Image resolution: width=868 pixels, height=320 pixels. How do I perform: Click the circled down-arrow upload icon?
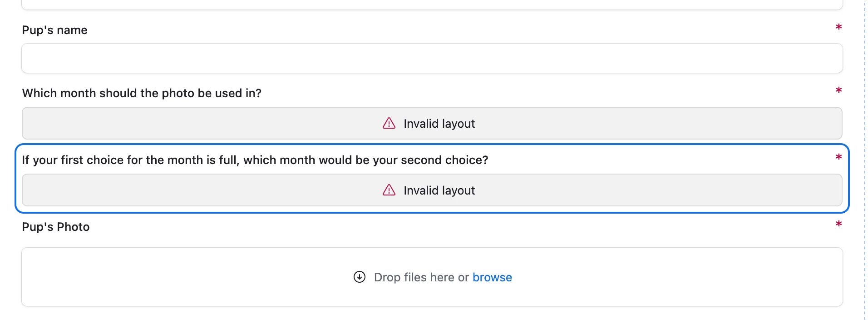[360, 277]
